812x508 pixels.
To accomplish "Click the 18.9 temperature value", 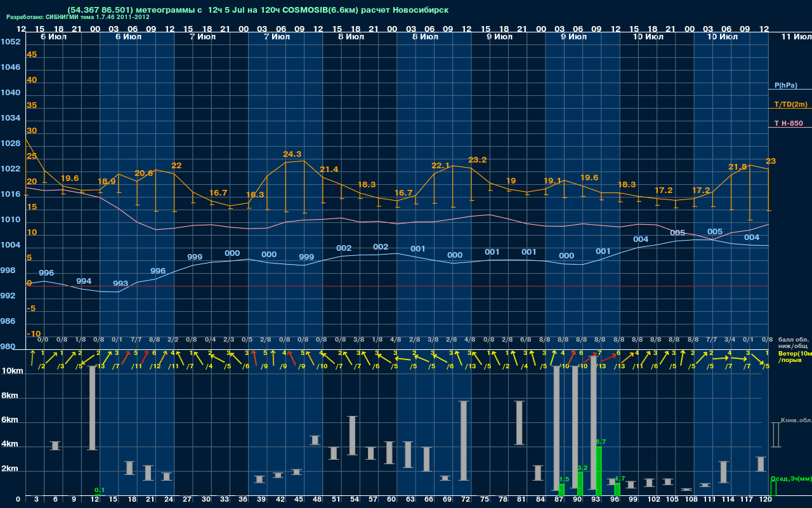I will tap(107, 182).
